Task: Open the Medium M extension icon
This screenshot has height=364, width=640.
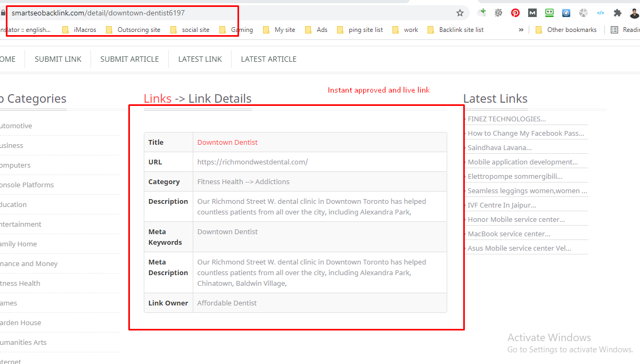Action: tap(532, 12)
